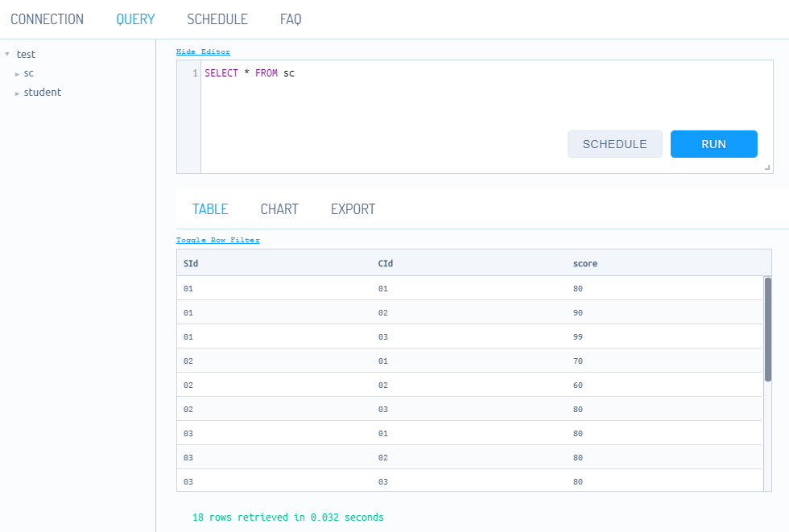Click the SId column header

pos(191,263)
